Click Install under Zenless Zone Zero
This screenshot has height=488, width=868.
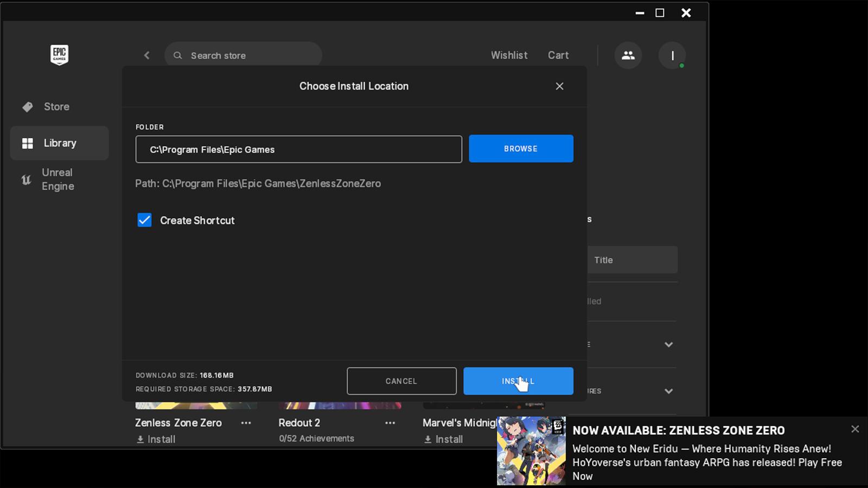pos(156,439)
